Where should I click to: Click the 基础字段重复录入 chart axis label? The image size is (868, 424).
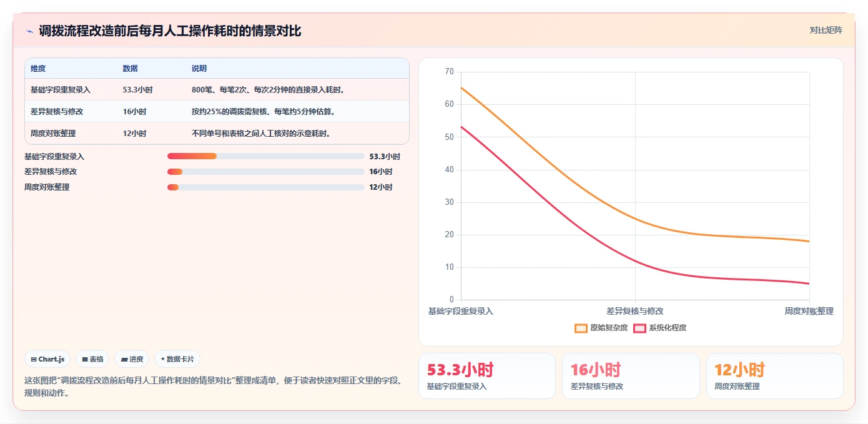coord(461,311)
